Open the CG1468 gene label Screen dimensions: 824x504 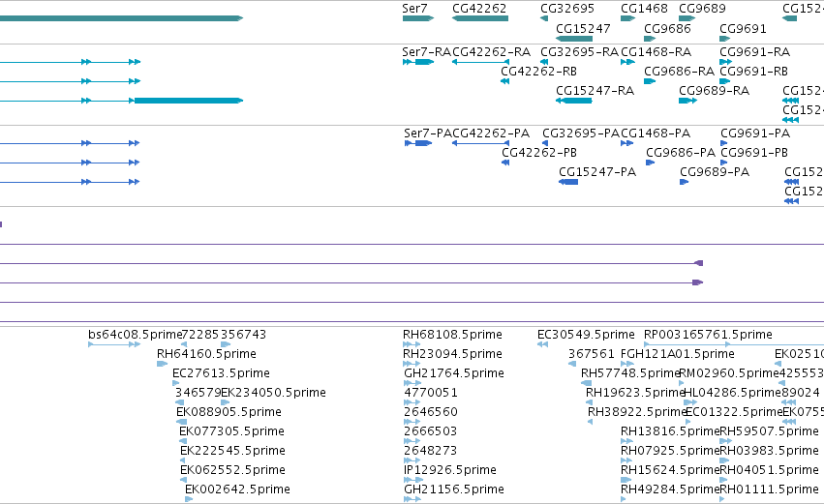644,9
